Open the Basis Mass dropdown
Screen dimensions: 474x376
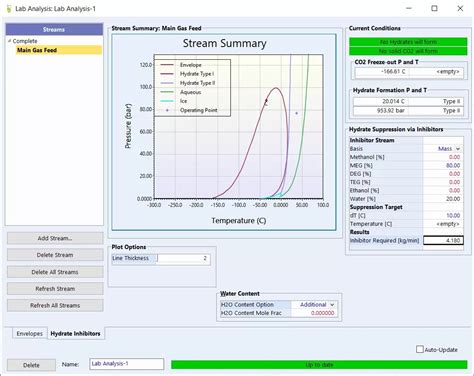pyautogui.click(x=458, y=149)
